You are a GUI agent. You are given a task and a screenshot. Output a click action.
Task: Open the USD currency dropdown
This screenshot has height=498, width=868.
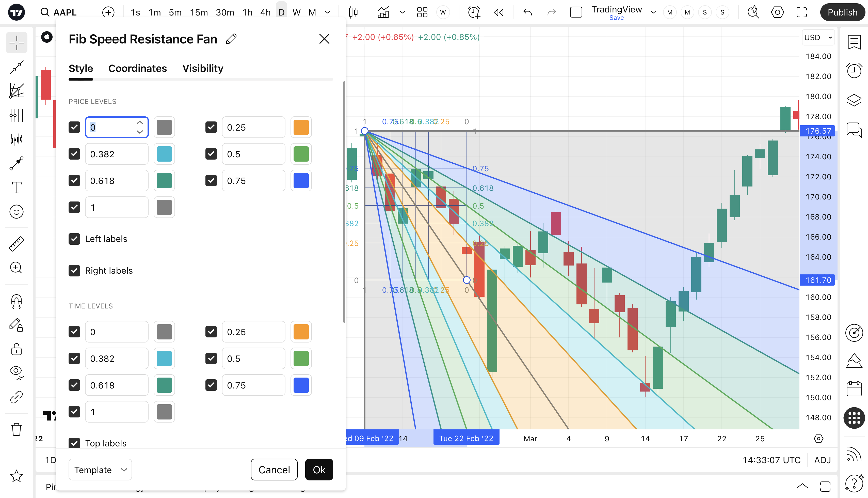point(818,38)
